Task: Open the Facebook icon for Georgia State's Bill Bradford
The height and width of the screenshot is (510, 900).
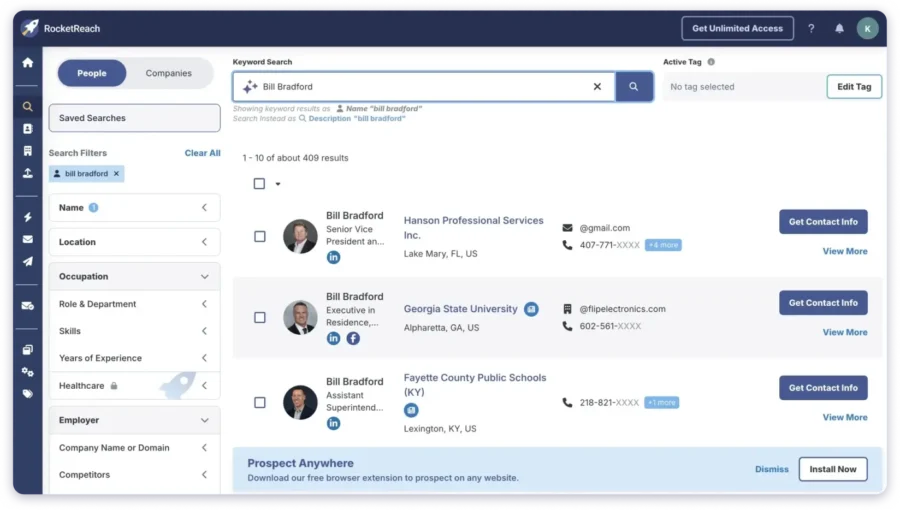Action: [x=353, y=338]
